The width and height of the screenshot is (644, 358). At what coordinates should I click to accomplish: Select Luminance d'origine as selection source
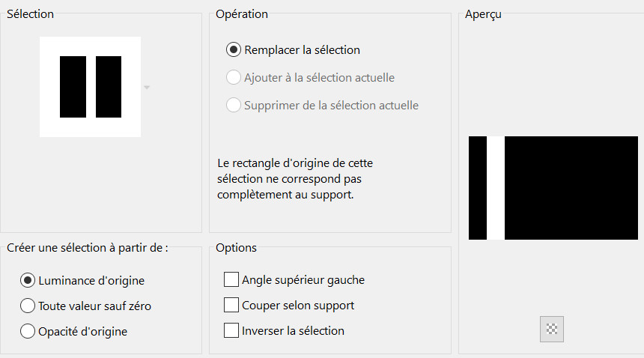click(x=28, y=281)
